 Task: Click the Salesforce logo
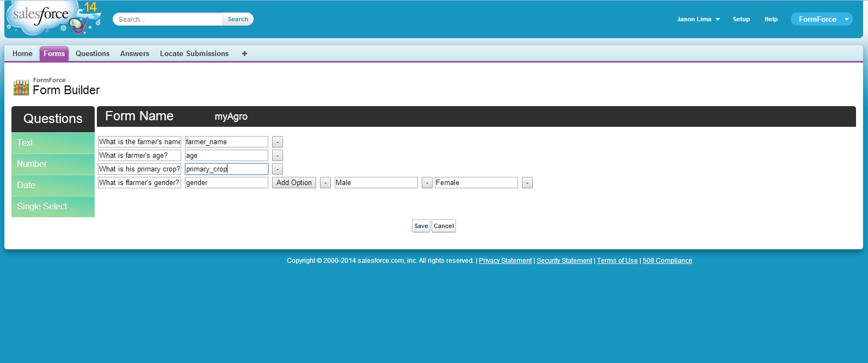pos(53,18)
